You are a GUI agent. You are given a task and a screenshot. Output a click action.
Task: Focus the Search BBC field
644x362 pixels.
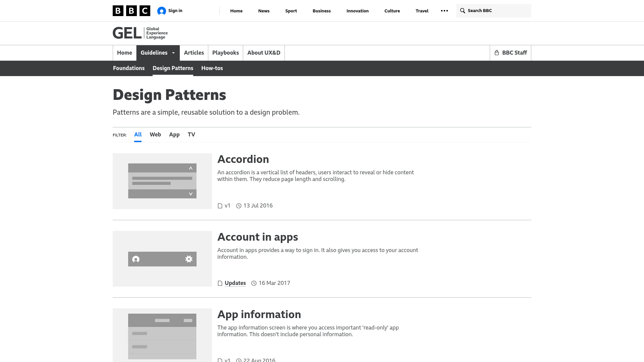point(494,11)
